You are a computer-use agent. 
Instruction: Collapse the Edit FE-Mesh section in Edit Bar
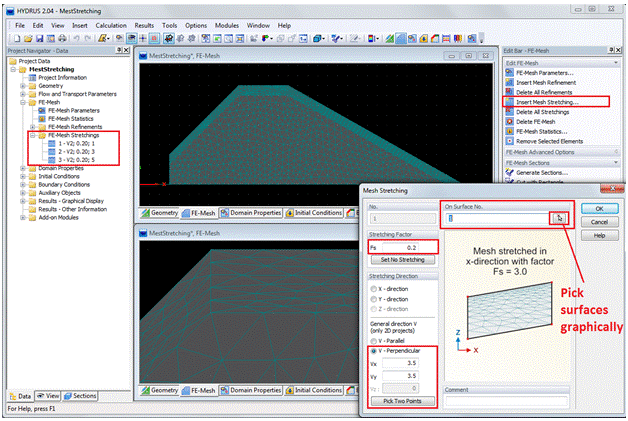616,63
